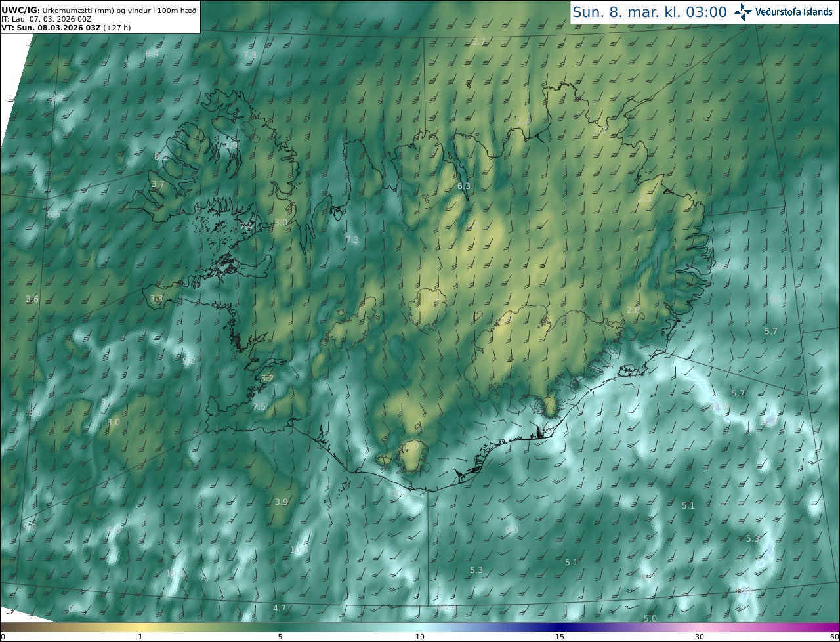Click the '8.8' value on the map
The width and height of the screenshot is (840, 642).
click(35, 413)
